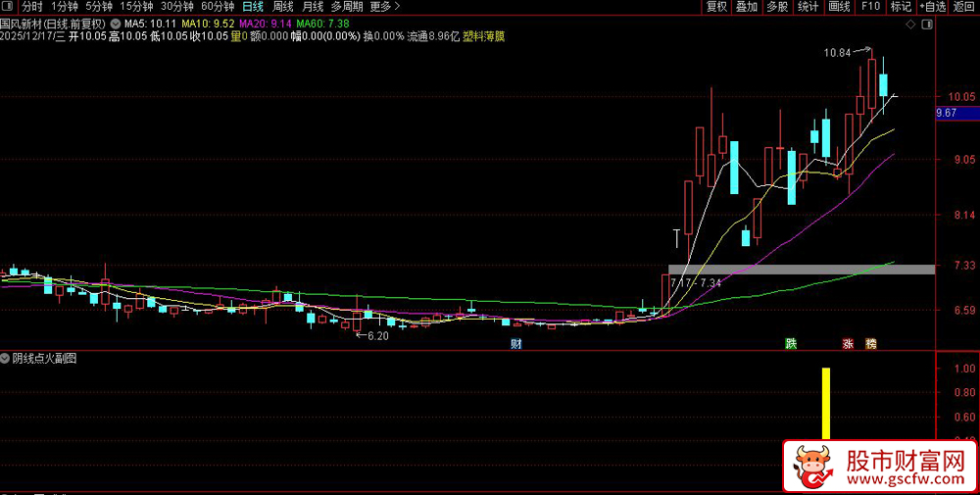This screenshot has height=495, width=980.
Task: Click the red 涨 marker
Action: [849, 344]
